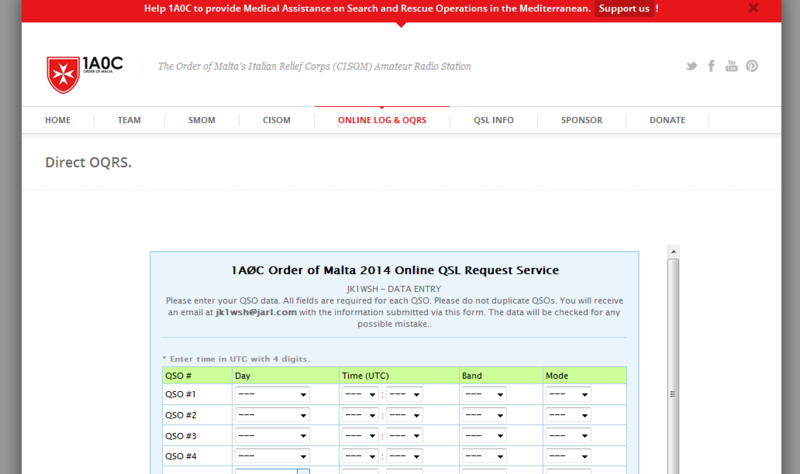Open hour dropdown for QSO #1
This screenshot has width=800, height=474.
pos(360,394)
